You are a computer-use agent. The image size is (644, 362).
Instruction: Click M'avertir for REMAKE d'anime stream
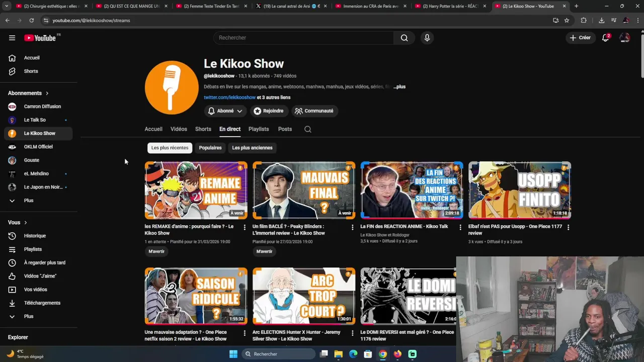pyautogui.click(x=156, y=251)
